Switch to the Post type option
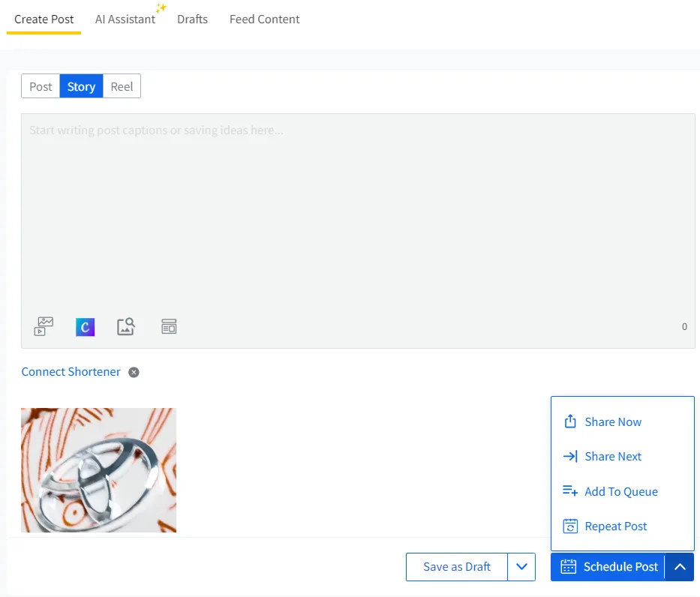Screen dimensions: 700x597 pyautogui.click(x=41, y=85)
